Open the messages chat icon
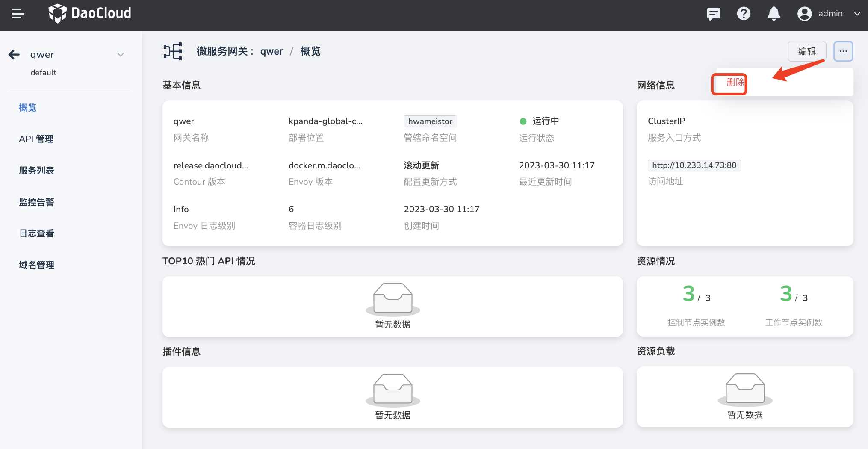 coord(713,14)
